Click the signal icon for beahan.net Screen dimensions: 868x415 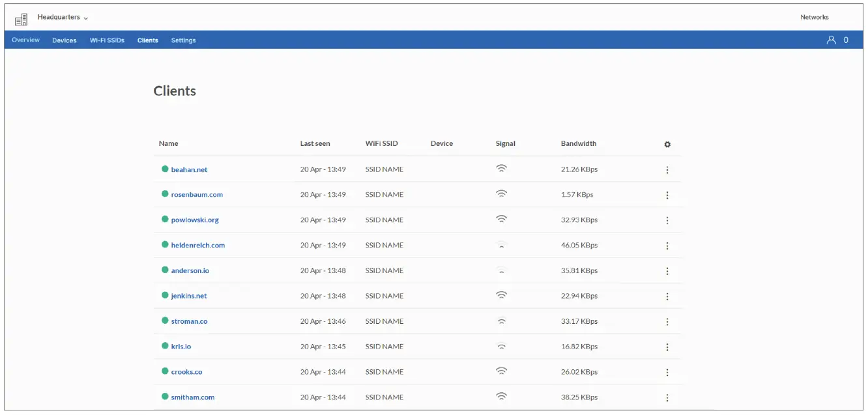501,168
